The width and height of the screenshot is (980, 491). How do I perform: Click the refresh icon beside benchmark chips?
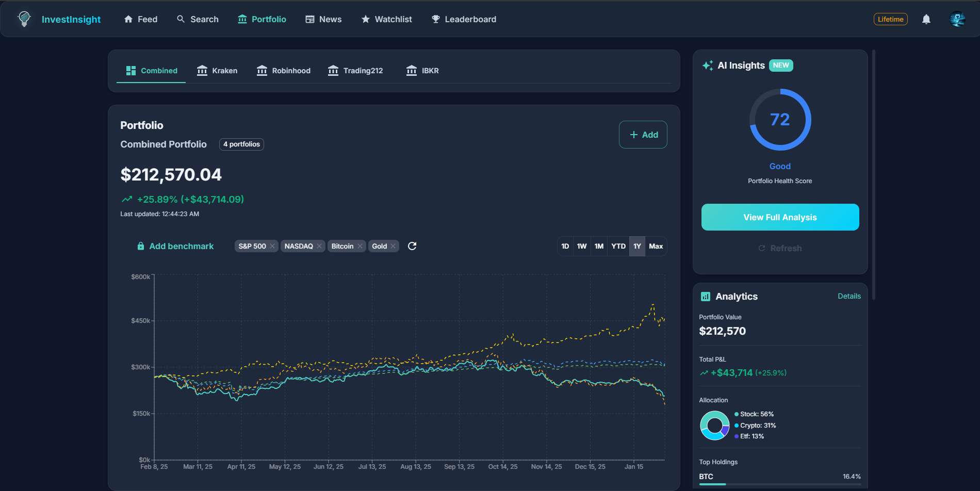[412, 246]
